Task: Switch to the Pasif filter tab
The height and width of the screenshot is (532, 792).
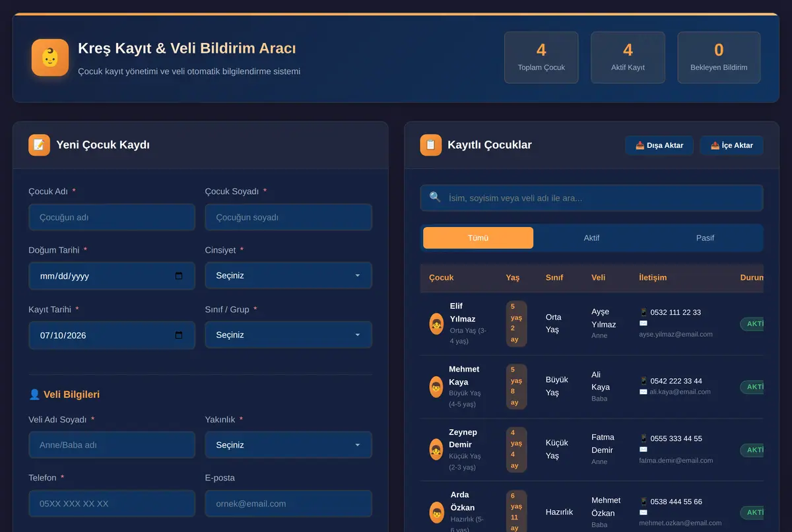Action: pos(705,238)
